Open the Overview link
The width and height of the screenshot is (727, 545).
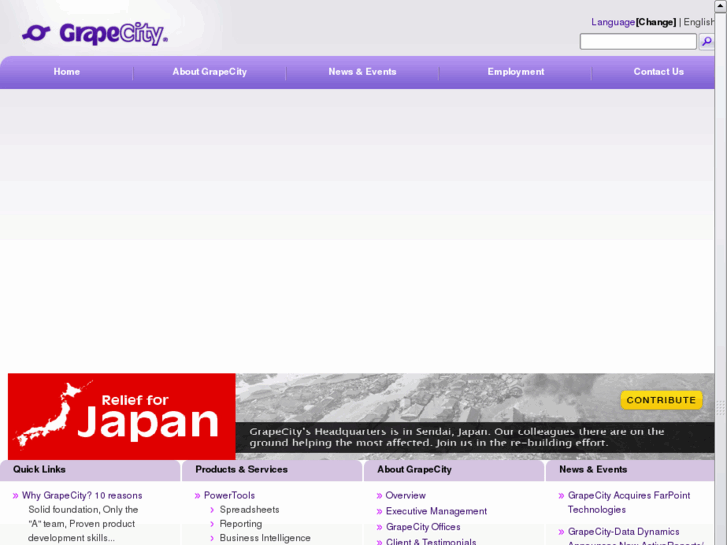[x=406, y=495]
